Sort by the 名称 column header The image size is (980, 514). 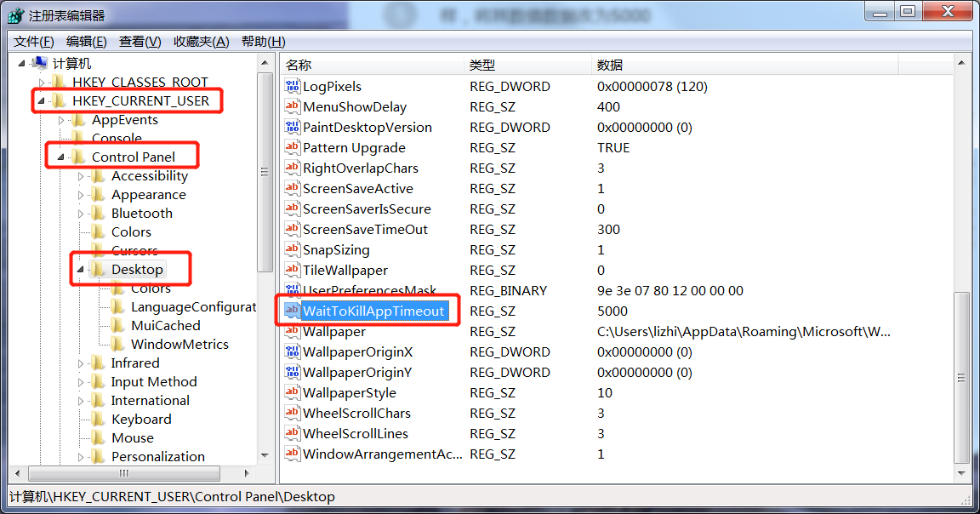(x=373, y=65)
